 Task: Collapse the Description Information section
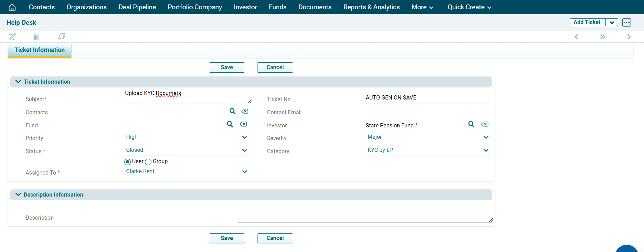(x=18, y=195)
